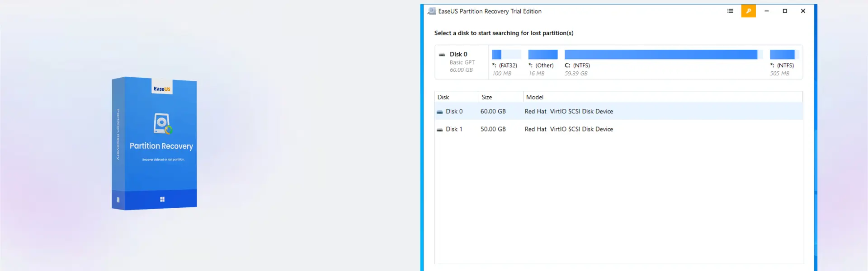868x271 pixels.
Task: Click the Disk 0 model Red Hat VirtIO text
Action: click(569, 112)
